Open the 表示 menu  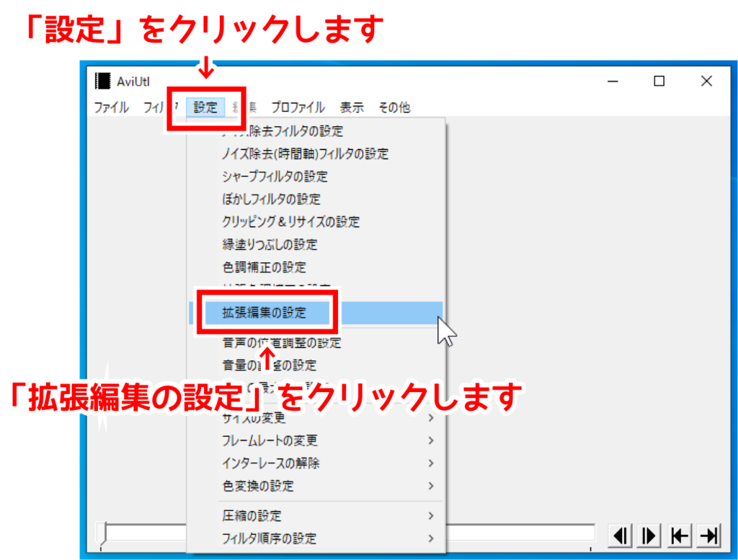tap(352, 107)
